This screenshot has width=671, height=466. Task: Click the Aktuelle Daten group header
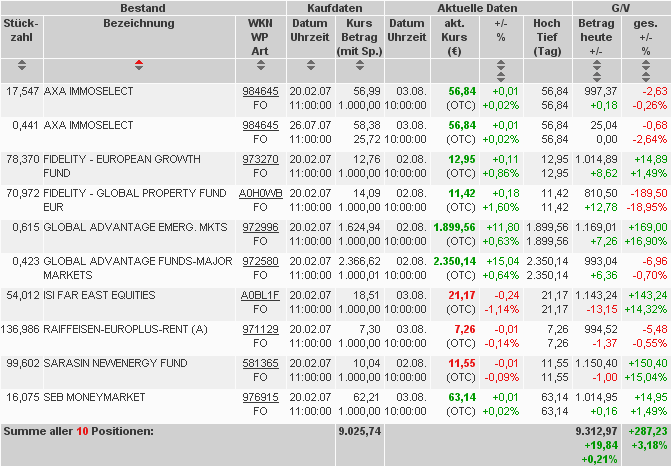pyautogui.click(x=478, y=8)
